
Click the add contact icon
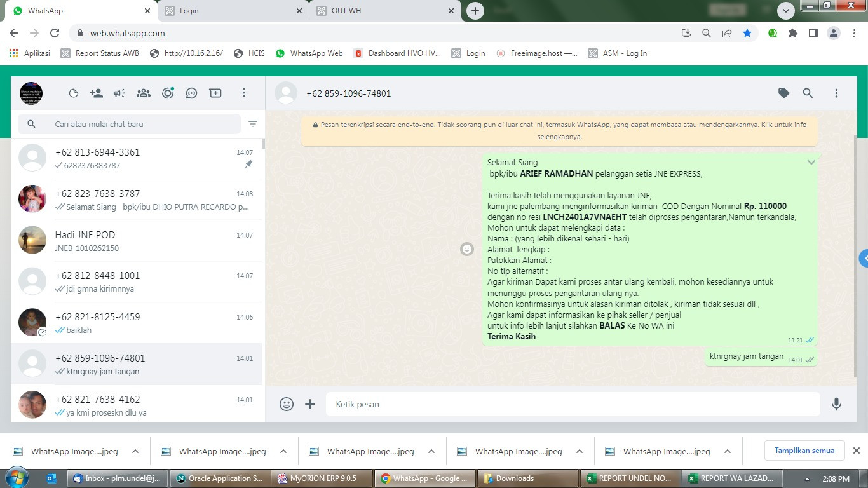[97, 93]
